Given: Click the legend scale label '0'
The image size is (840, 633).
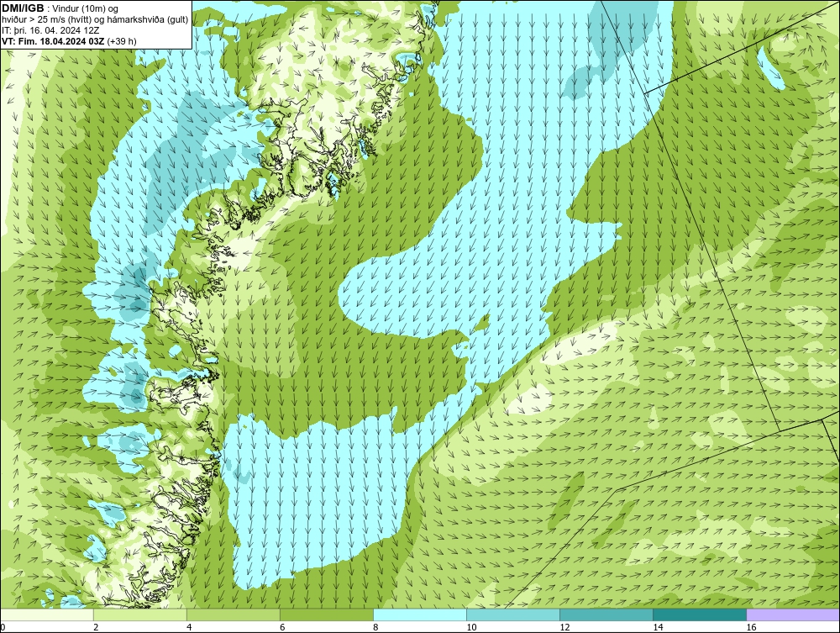Looking at the screenshot, I should point(3,627).
